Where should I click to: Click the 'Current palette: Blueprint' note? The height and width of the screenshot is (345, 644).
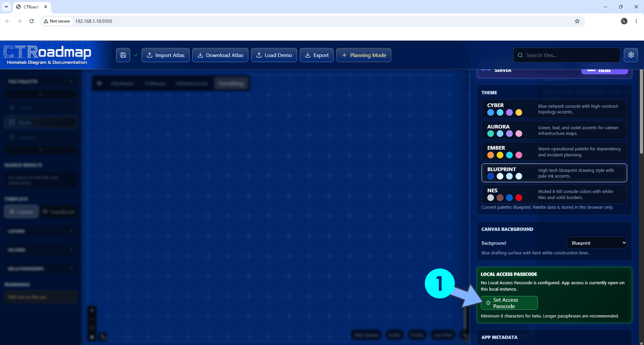click(x=547, y=207)
